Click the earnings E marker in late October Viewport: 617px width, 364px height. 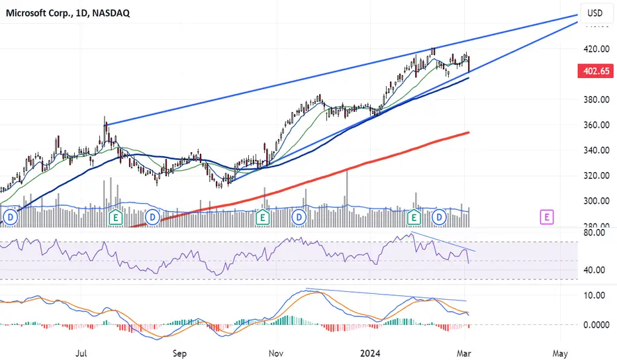tap(262, 217)
